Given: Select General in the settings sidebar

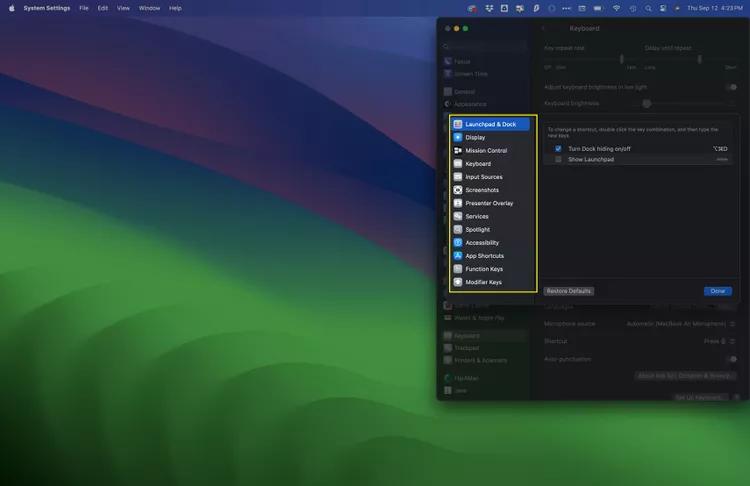Looking at the screenshot, I should (484, 92).
